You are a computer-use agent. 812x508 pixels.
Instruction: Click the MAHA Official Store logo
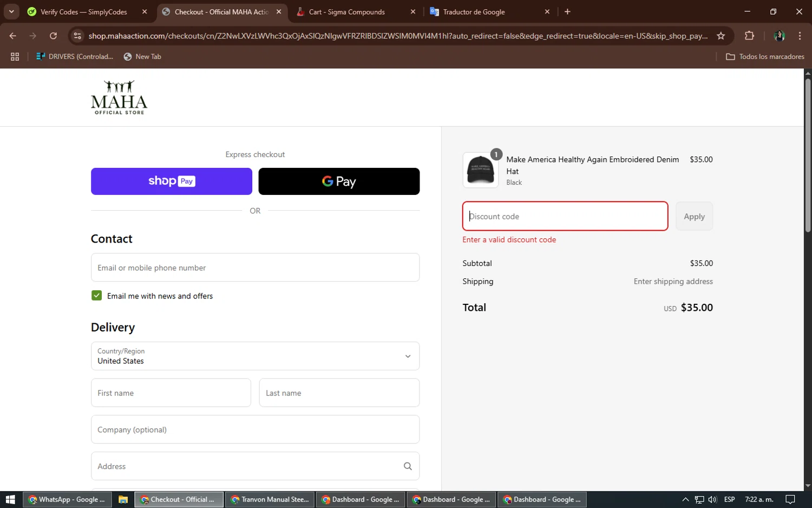click(119, 97)
